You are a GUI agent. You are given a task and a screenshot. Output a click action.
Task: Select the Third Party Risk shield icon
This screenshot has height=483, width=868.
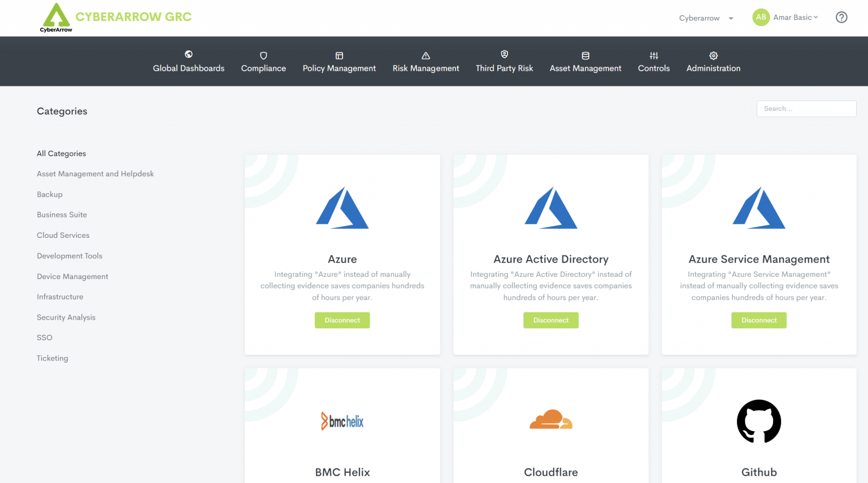[x=504, y=55]
